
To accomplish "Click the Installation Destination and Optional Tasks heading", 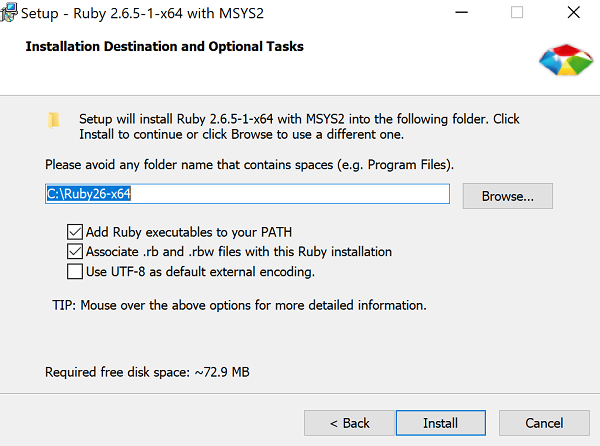I will pos(165,47).
